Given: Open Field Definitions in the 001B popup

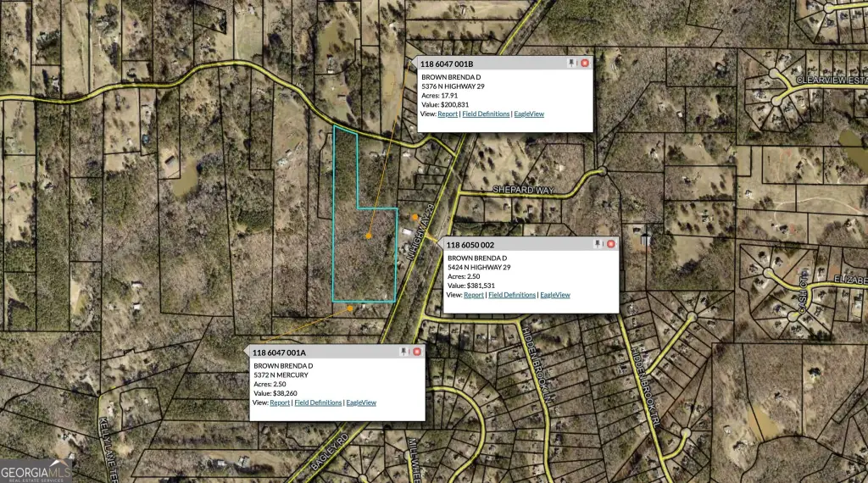Looking at the screenshot, I should (x=486, y=114).
